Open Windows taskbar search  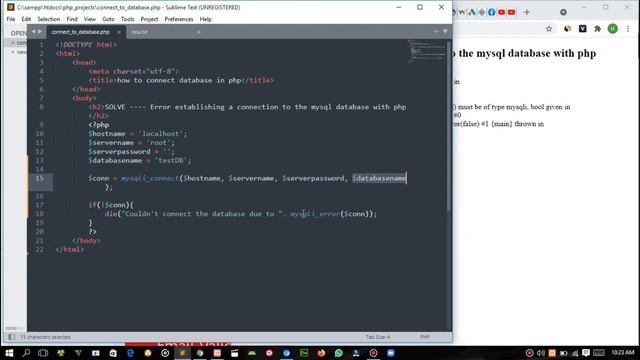click(x=26, y=353)
